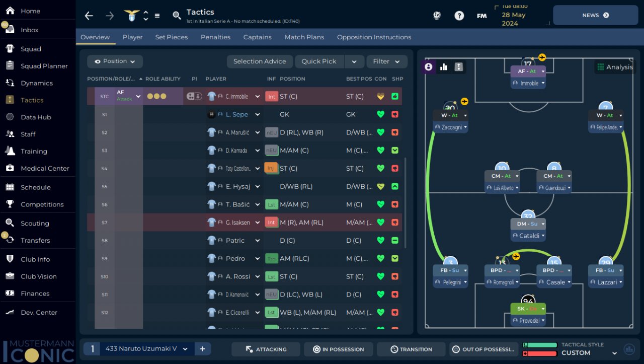Open the Out of Possession instructions button

[x=484, y=349]
